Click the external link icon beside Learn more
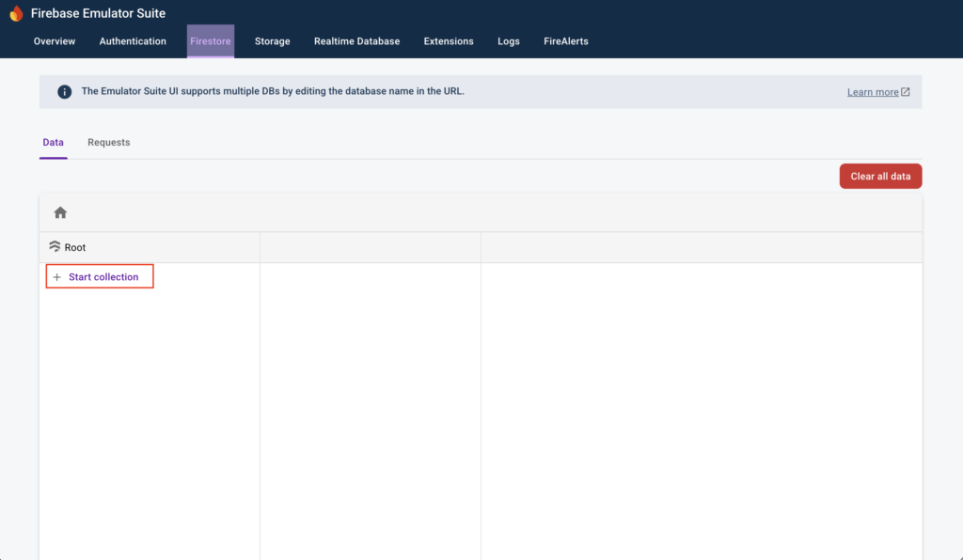963x560 pixels. point(906,92)
